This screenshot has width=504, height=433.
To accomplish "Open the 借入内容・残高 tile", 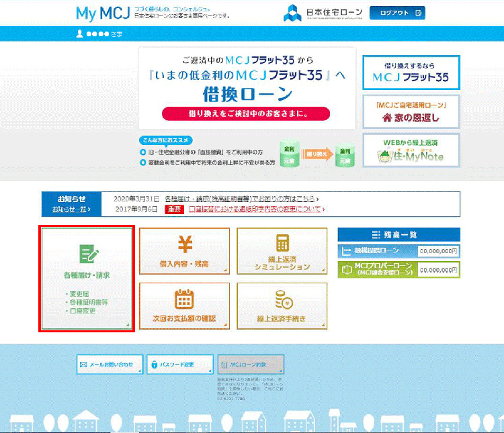I will pos(185,251).
